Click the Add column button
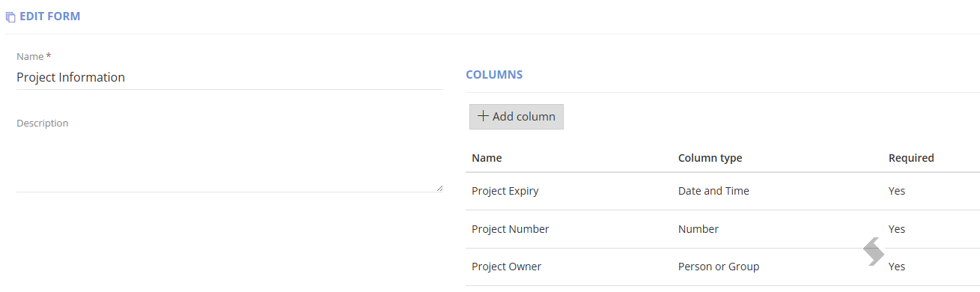 tap(517, 117)
